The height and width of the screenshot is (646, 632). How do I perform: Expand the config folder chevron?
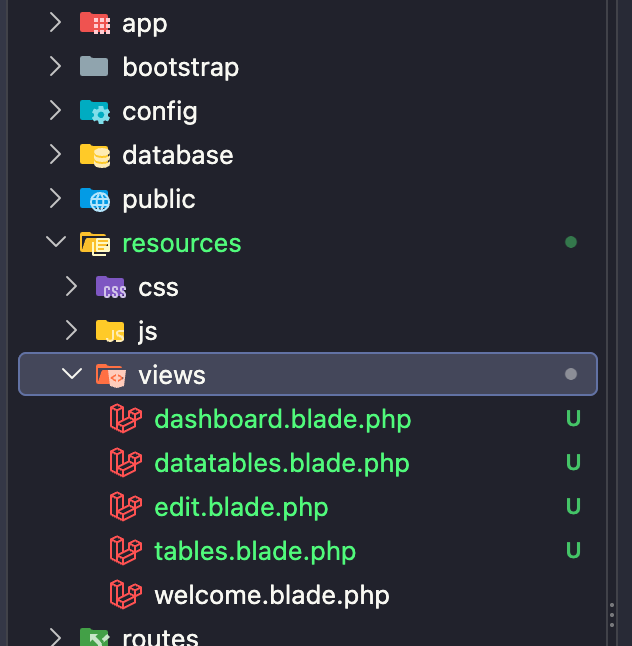click(55, 110)
